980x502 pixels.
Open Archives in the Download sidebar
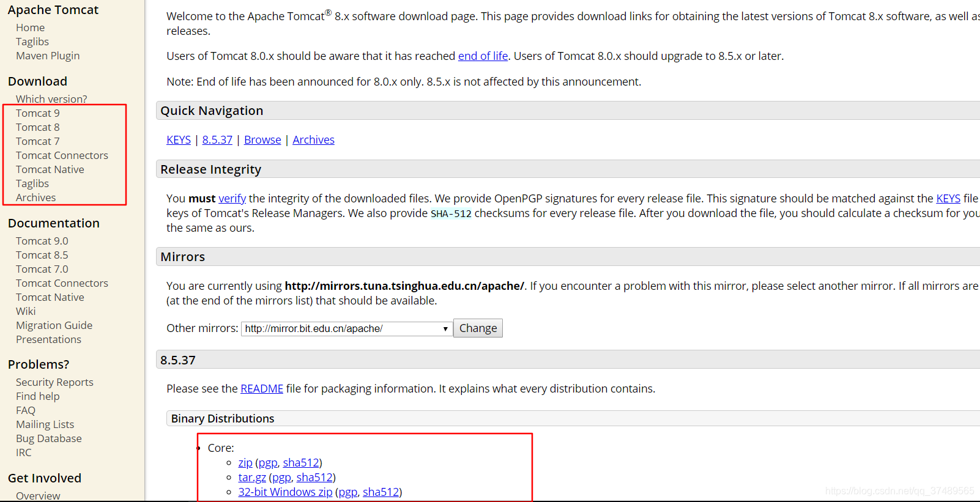pyautogui.click(x=35, y=197)
